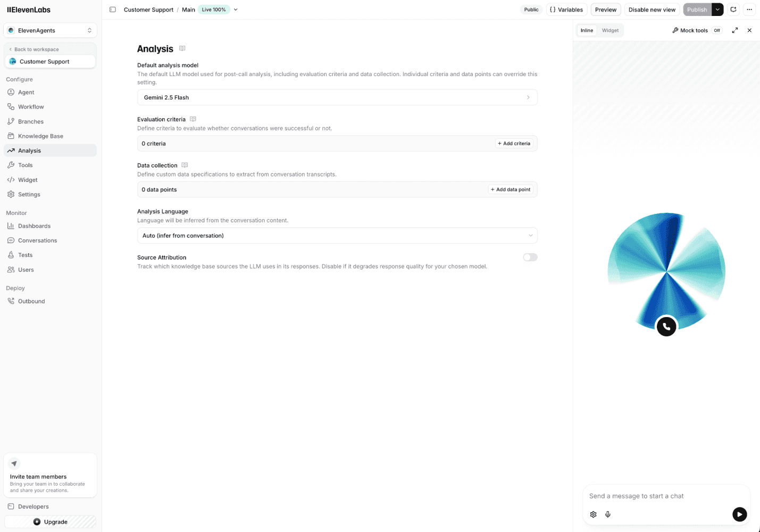Screen dimensions: 760x532
Task: Click the ElevenLabs logo
Action: click(x=29, y=10)
